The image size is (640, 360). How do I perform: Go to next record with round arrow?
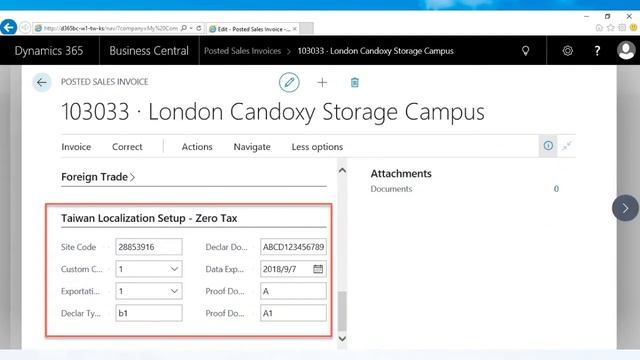tap(625, 208)
